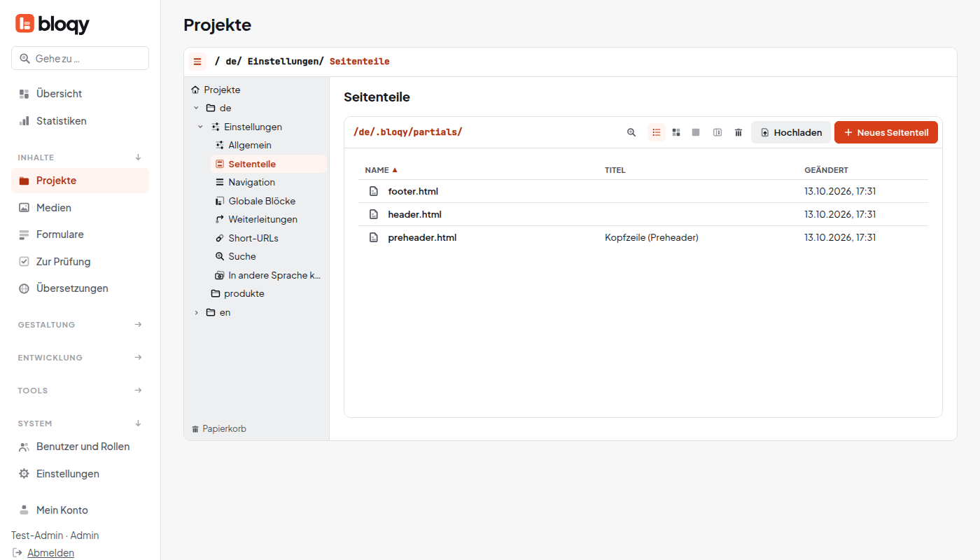This screenshot has width=980, height=560.
Task: Click 'de/' in the breadcrumb path
Action: [233, 62]
